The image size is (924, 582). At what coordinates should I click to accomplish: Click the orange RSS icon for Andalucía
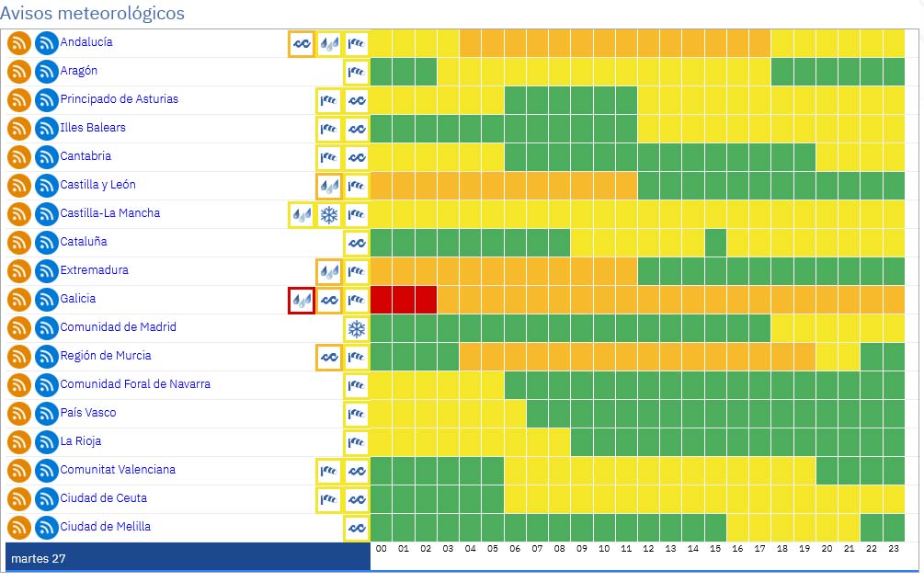(x=19, y=43)
